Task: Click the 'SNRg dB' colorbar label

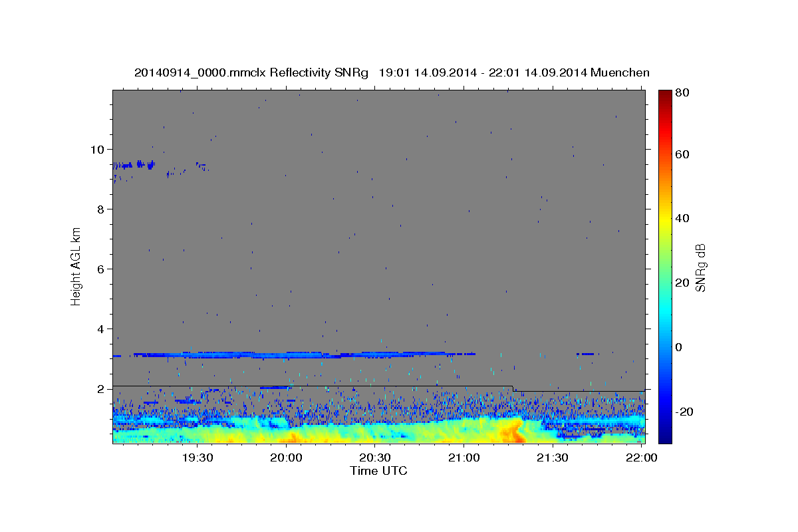Action: click(700, 267)
